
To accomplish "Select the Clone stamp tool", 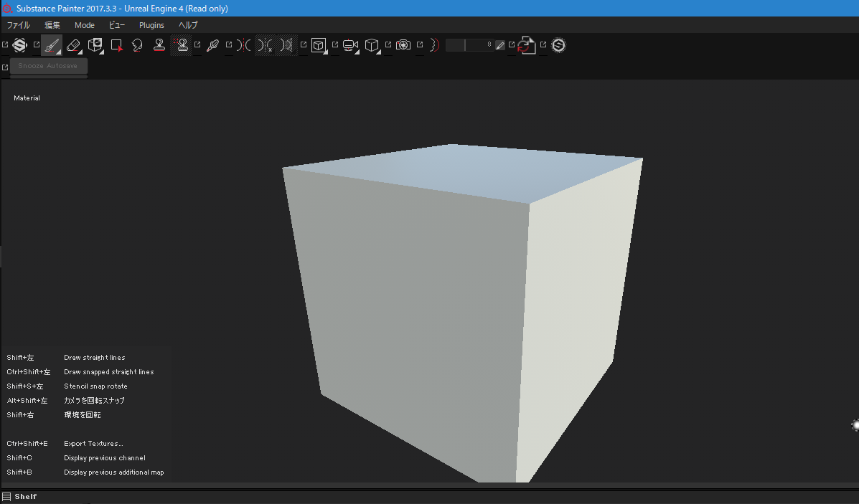I will click(159, 45).
